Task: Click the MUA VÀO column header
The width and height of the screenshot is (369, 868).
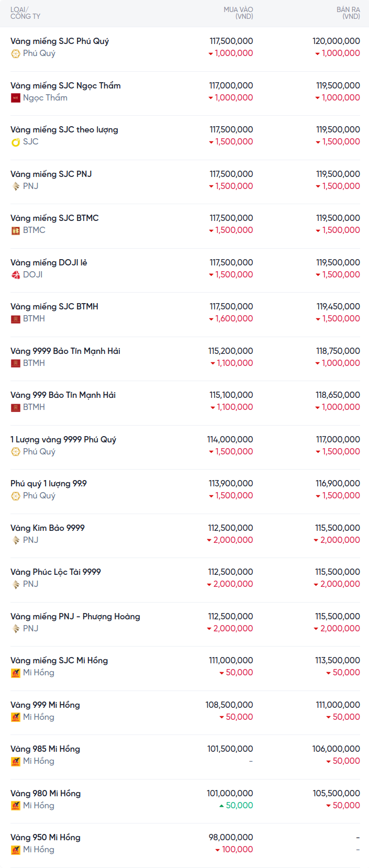Action: click(238, 13)
